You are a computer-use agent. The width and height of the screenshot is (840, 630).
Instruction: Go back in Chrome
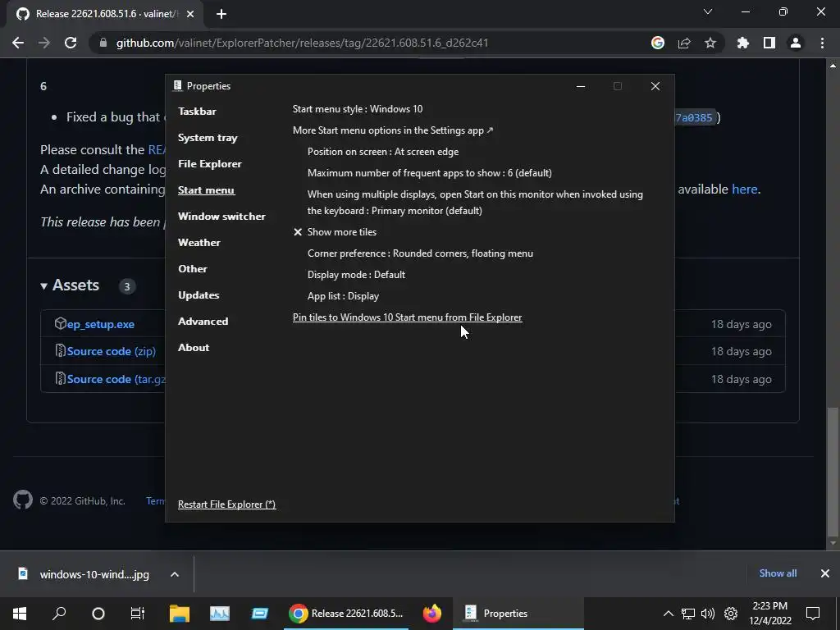[x=18, y=43]
